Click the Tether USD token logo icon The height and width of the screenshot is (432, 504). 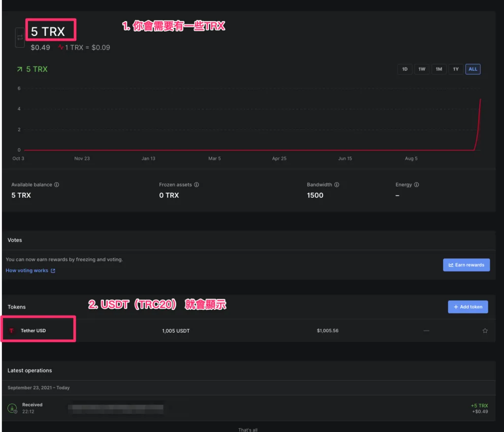click(x=12, y=331)
